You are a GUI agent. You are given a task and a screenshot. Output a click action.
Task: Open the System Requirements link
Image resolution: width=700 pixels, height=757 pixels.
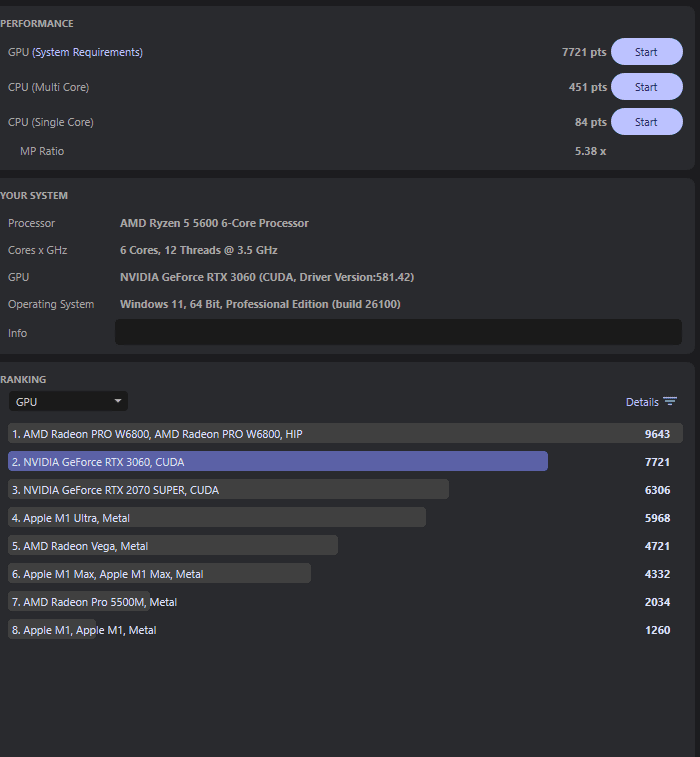(87, 52)
